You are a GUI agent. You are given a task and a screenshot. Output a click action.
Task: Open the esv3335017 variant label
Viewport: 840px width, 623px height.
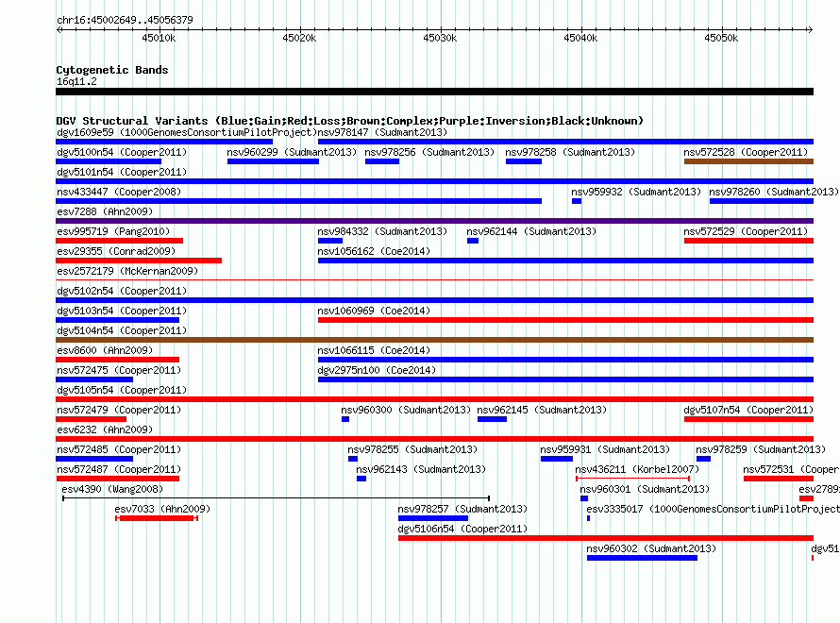coord(713,509)
